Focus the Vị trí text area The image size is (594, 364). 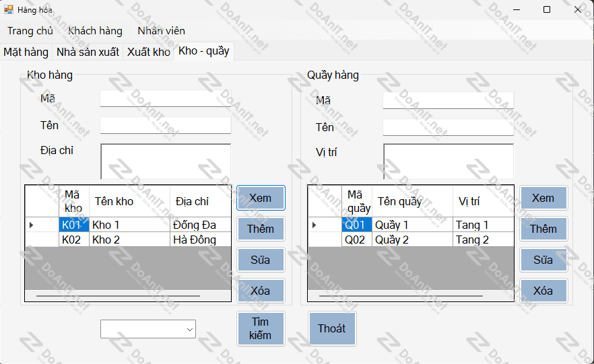448,161
